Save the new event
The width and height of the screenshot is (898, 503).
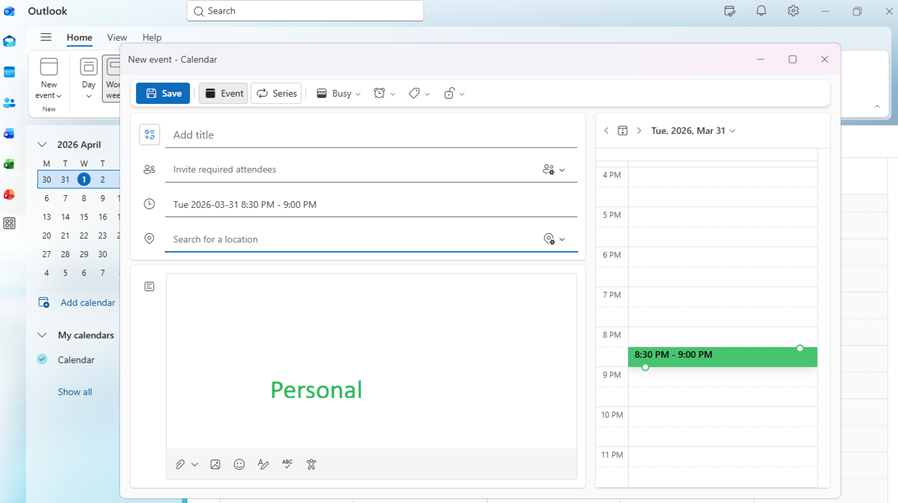point(163,93)
